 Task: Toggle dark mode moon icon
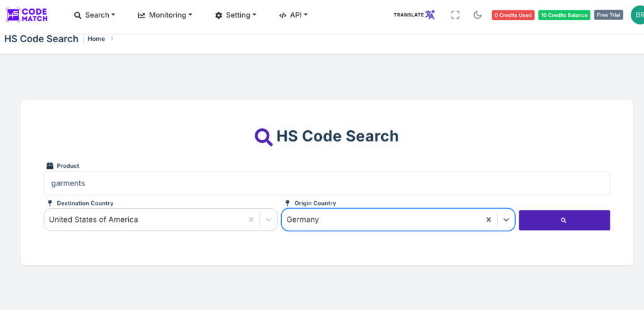tap(477, 15)
